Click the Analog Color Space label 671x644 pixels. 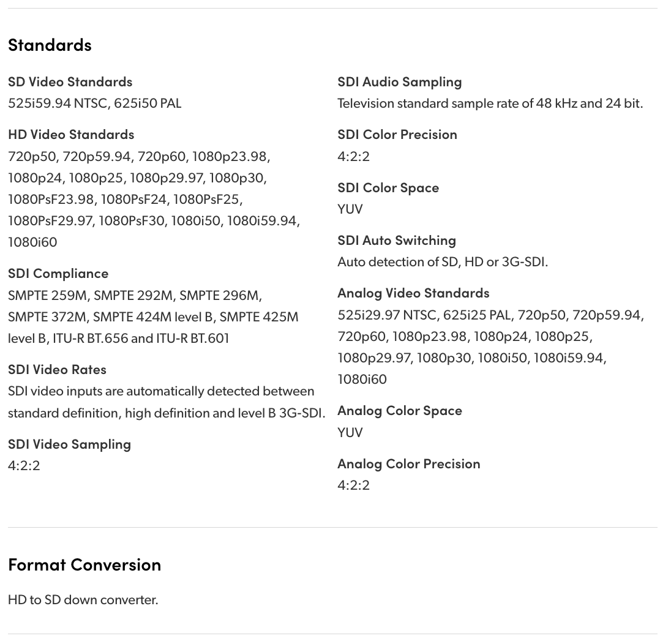[x=399, y=410]
